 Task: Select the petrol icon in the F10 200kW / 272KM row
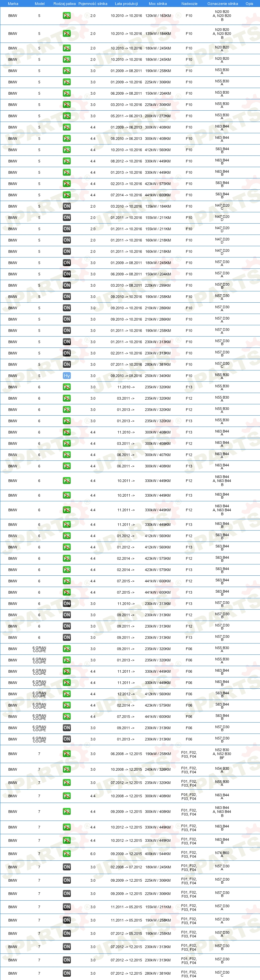coord(66,116)
